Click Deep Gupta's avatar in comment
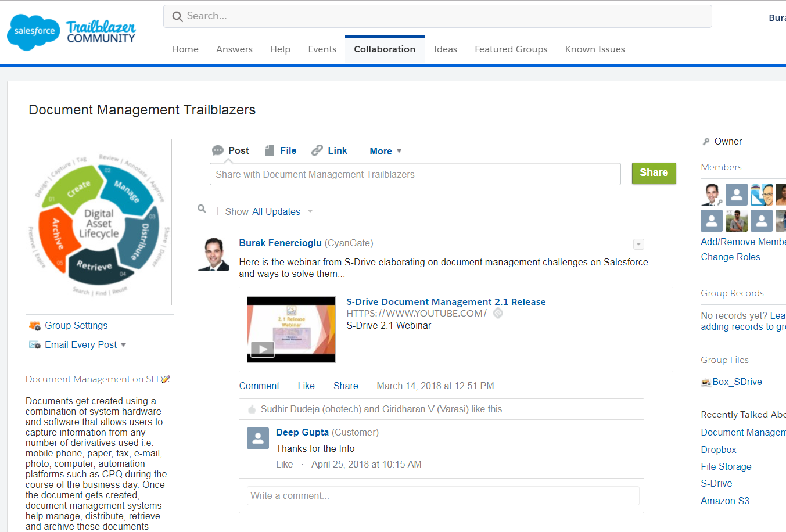 click(258, 438)
